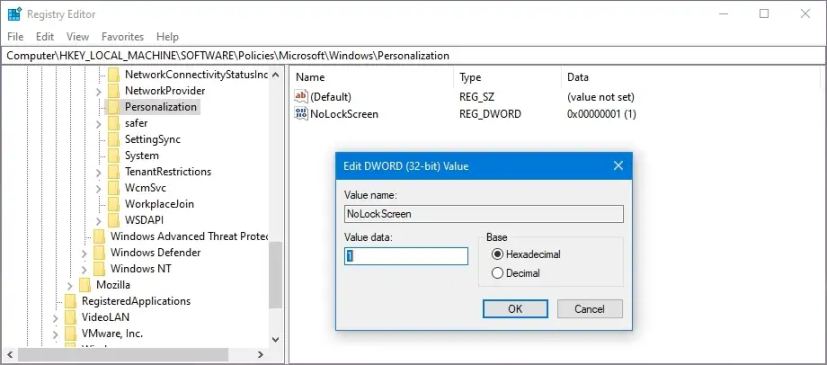The height and width of the screenshot is (365, 827).
Task: Open the File menu
Action: 15,36
